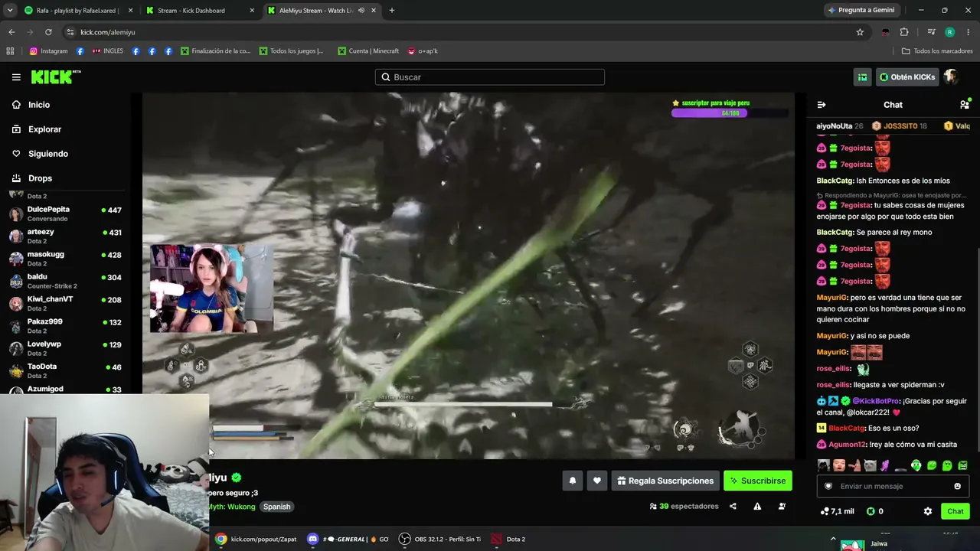The height and width of the screenshot is (551, 980).
Task: Click the Obtén KICKs button
Action: click(907, 77)
